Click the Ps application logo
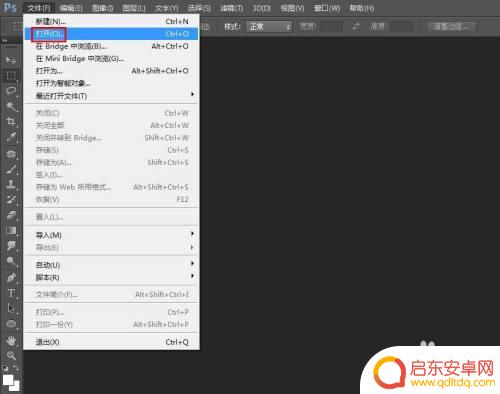This screenshot has height=394, width=500. point(10,7)
